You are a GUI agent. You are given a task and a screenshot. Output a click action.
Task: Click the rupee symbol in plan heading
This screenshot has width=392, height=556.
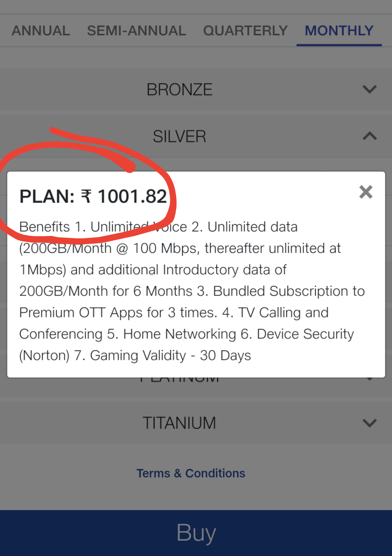(86, 196)
